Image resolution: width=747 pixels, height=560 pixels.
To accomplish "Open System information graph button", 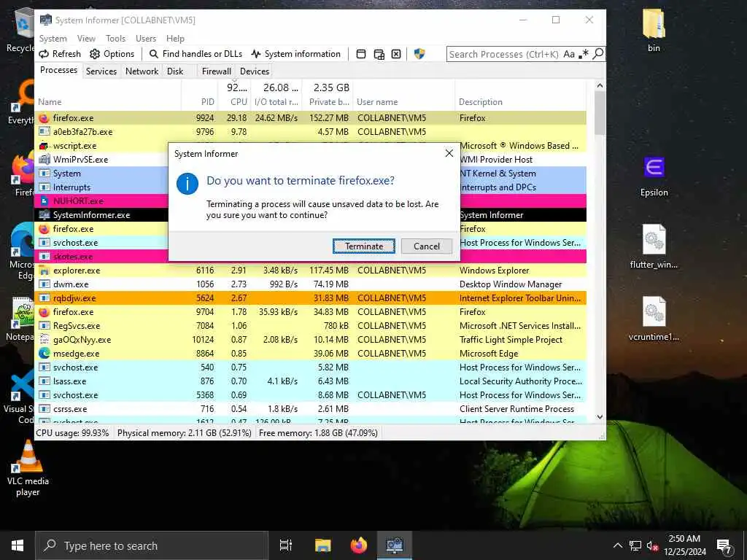I will coord(296,54).
